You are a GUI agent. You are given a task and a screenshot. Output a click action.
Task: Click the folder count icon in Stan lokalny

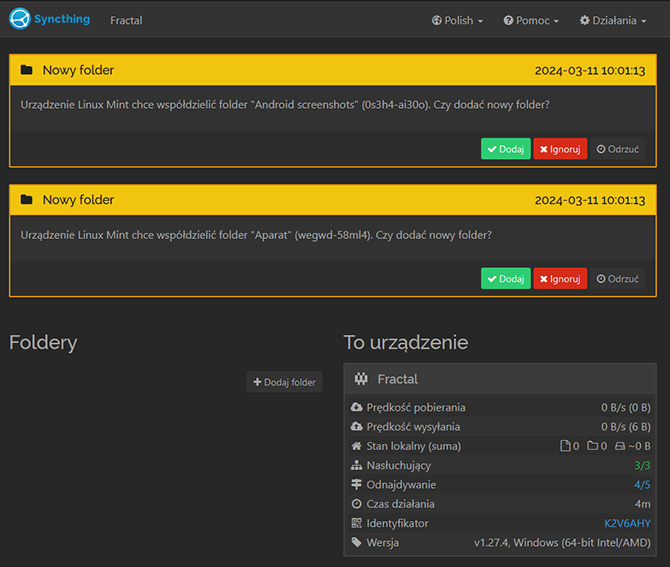coord(593,446)
